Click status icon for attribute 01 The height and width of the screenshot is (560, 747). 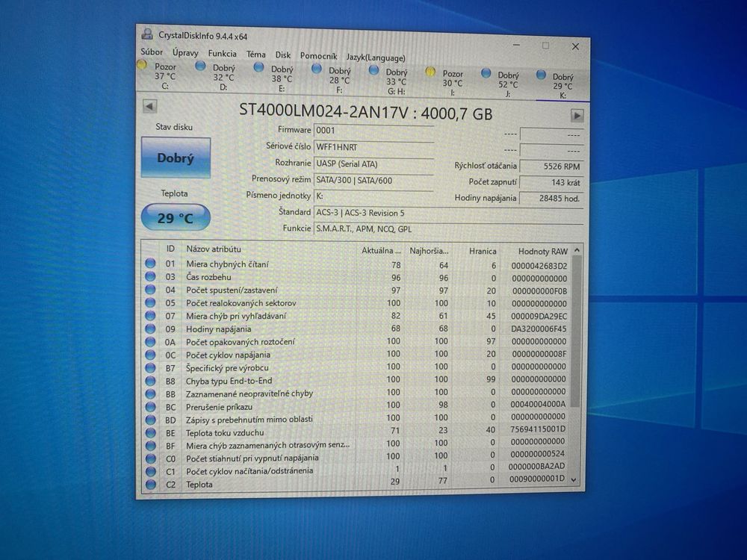(151, 264)
